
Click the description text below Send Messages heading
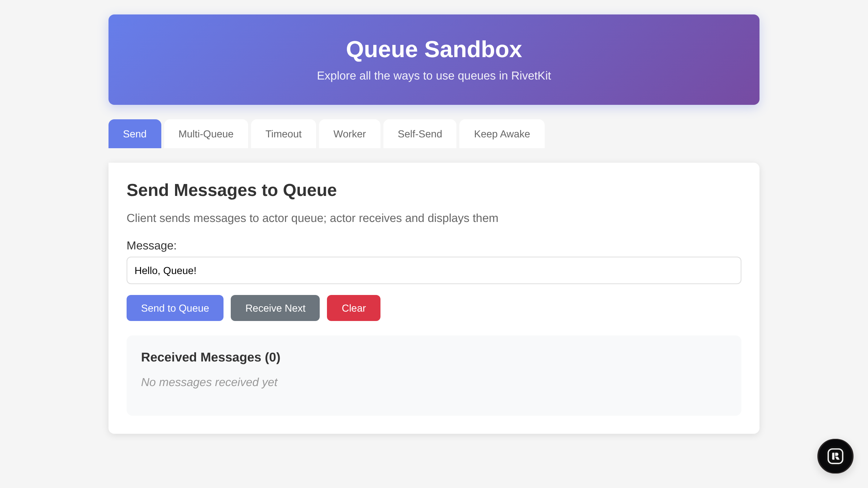coord(312,218)
